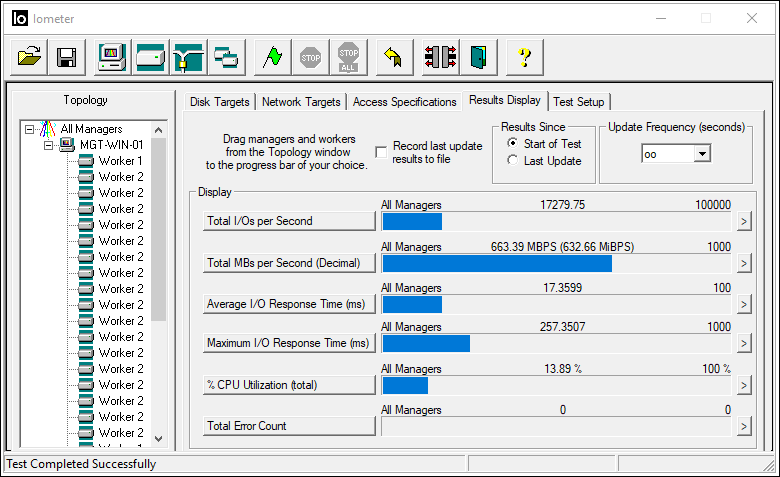Collapse the MGT-WIN-01 manager node
This screenshot has width=780, height=477.
click(47, 145)
